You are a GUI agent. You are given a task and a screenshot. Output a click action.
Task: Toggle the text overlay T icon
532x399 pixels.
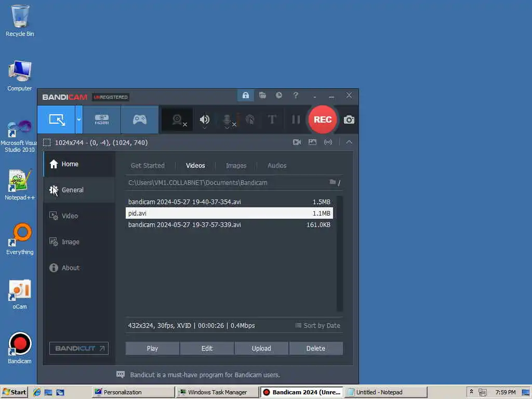pos(272,119)
